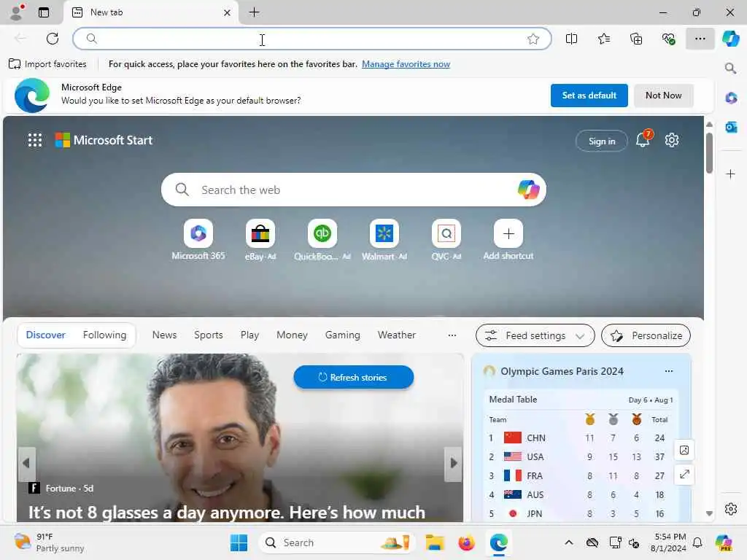This screenshot has width=747, height=560.
Task: Open the Walmart shortcut tile
Action: point(384,240)
